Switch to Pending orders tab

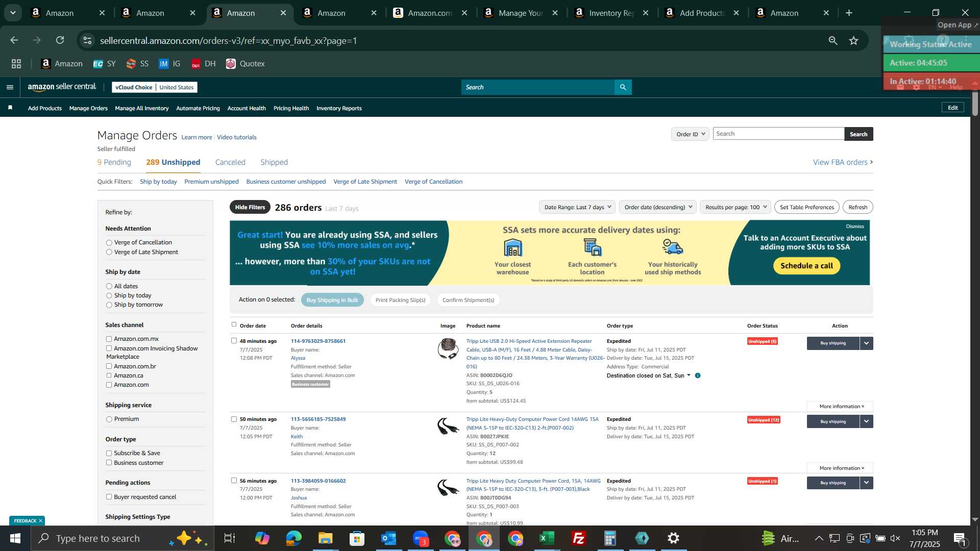click(x=114, y=162)
